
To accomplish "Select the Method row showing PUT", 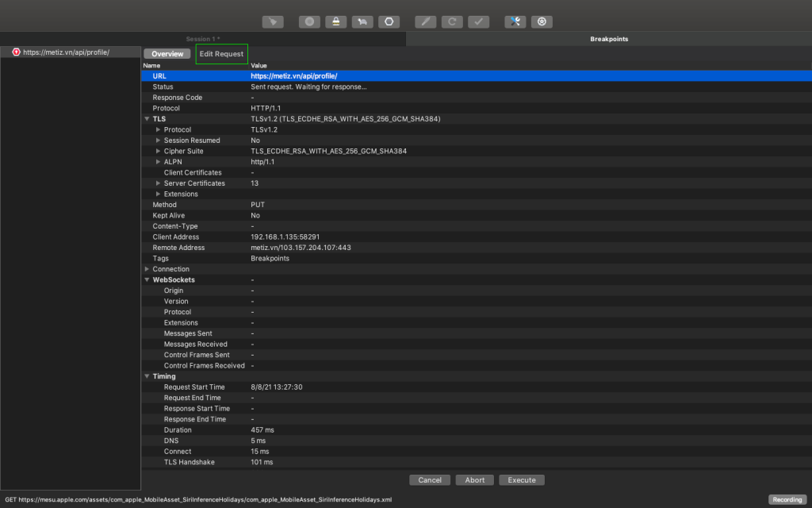I will [x=477, y=205].
